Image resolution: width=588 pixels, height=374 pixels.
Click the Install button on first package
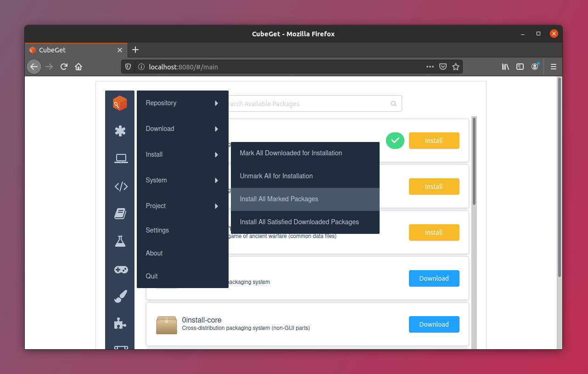[x=434, y=141]
